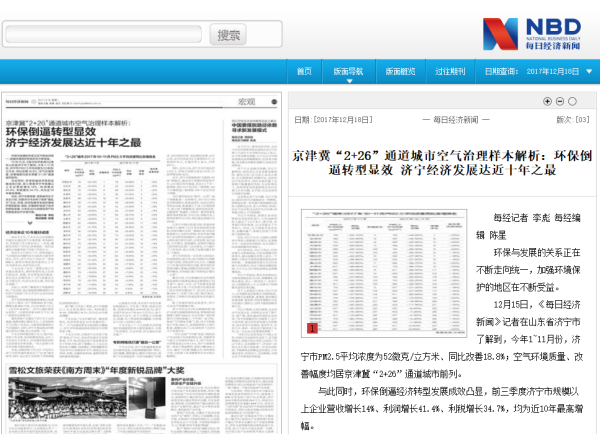Switch to the 版面概览 tab

coord(400,72)
